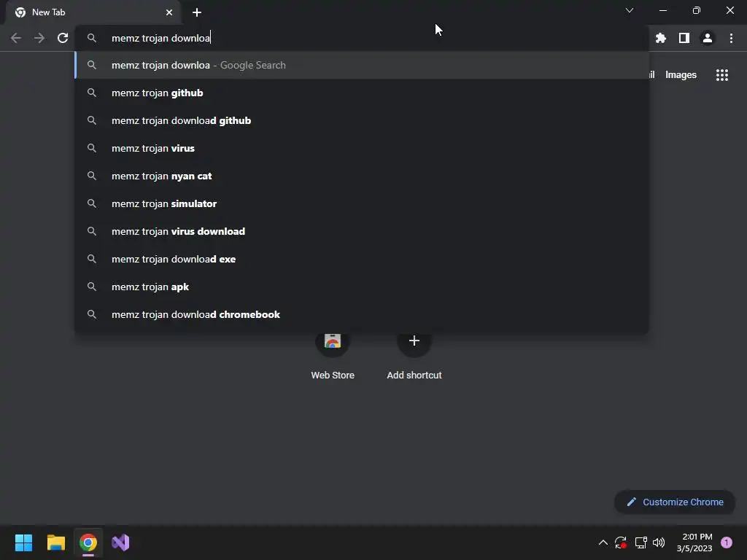Open the Chrome side panel
This screenshot has height=560, width=747.
coord(684,38)
